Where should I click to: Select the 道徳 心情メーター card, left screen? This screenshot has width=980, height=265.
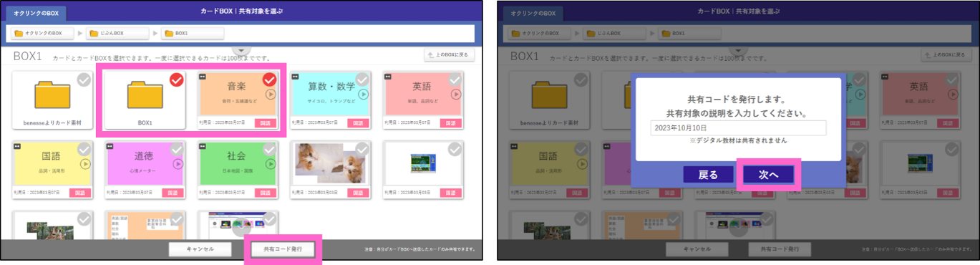tap(145, 169)
